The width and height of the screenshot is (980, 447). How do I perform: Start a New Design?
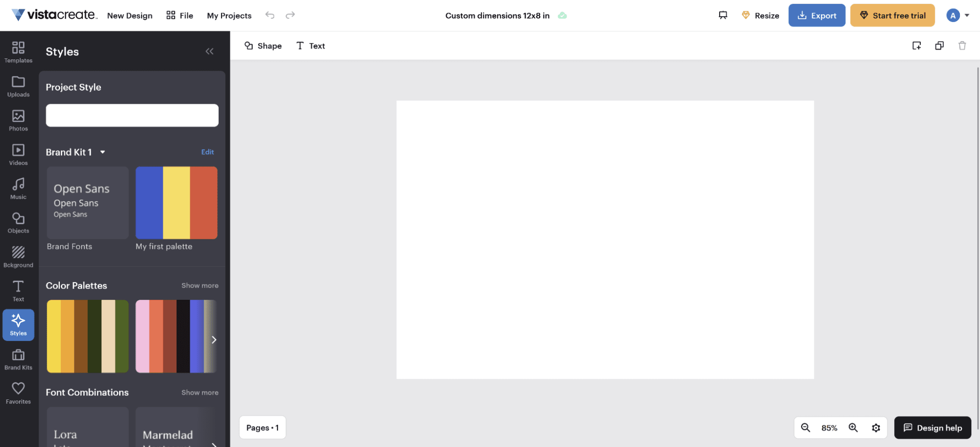(x=129, y=15)
